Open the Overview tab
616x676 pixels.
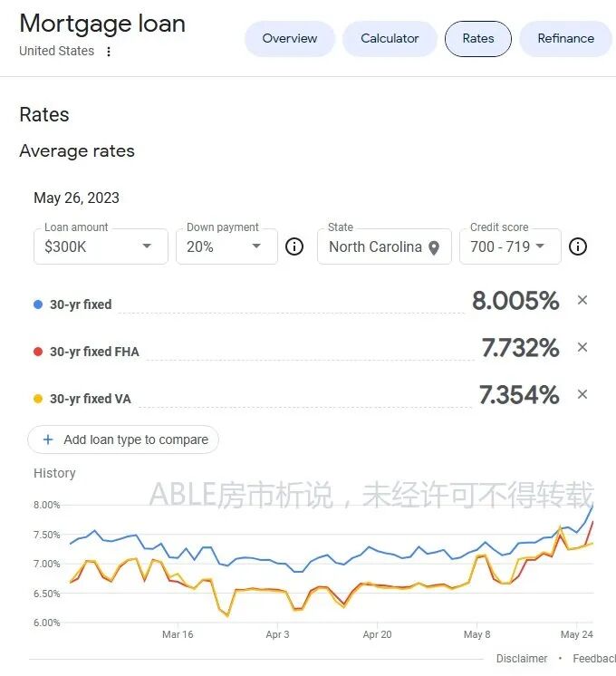point(290,39)
